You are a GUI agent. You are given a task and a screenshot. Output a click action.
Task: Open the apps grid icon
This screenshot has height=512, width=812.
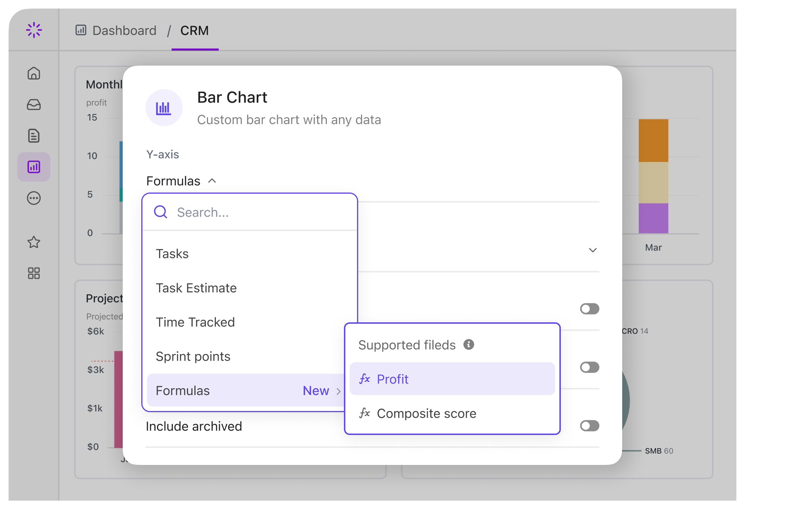[34, 273]
